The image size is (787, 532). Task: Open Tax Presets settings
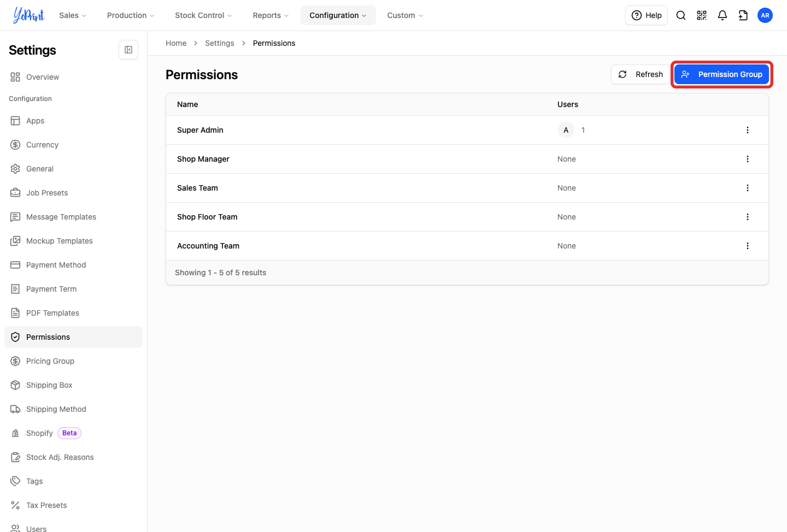tap(73, 505)
